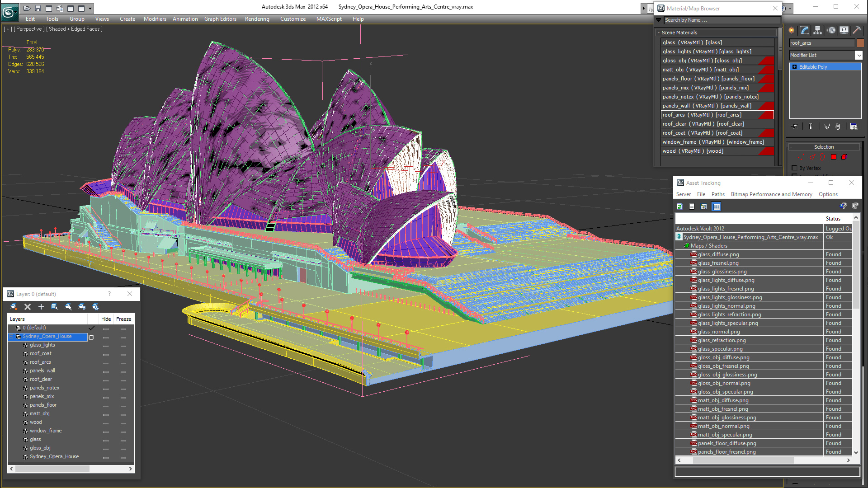Open the Modify command panel tab
The width and height of the screenshot is (868, 488).
pyautogui.click(x=805, y=30)
